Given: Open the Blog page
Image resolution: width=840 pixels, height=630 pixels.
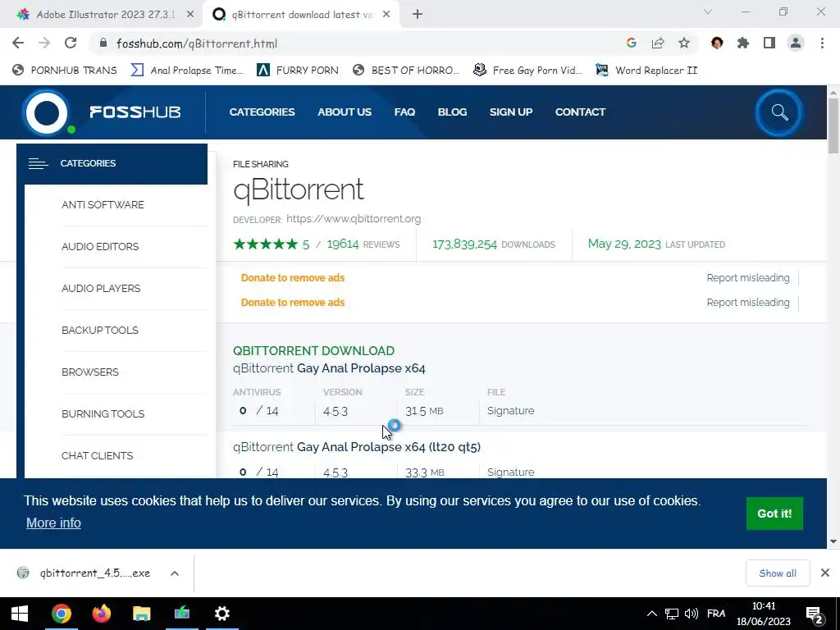Looking at the screenshot, I should [452, 112].
